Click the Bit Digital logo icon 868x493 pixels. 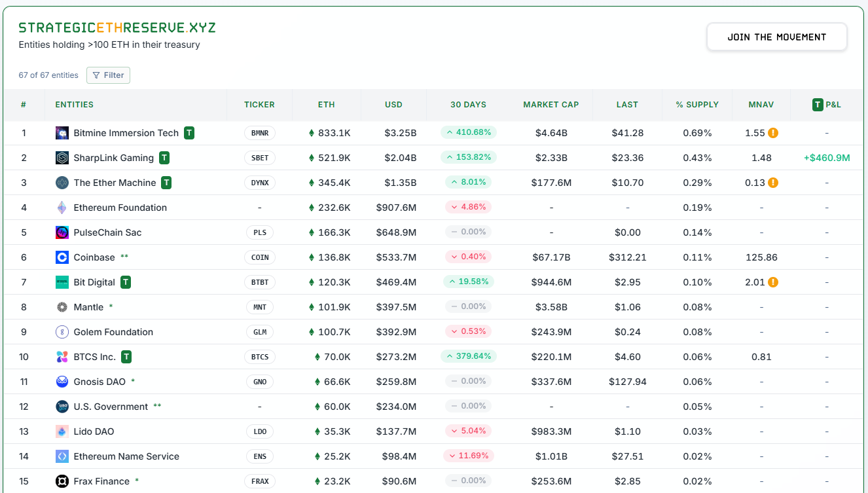pyautogui.click(x=62, y=282)
